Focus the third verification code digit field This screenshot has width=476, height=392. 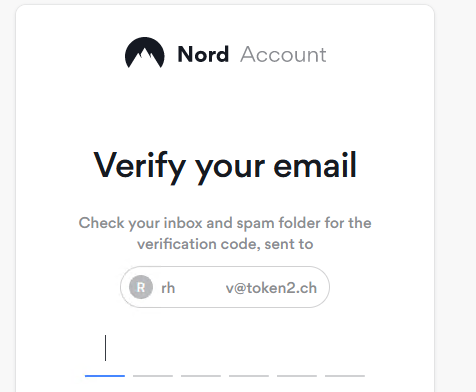(x=201, y=354)
